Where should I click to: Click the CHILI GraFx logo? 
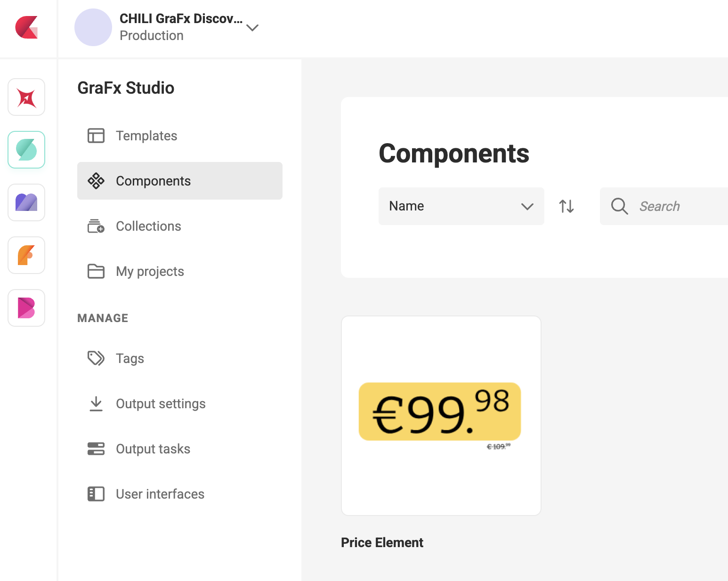pyautogui.click(x=26, y=28)
